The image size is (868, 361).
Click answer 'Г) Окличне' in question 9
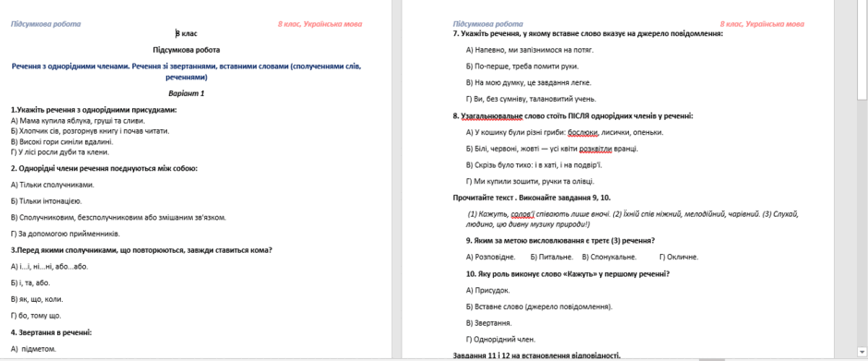click(x=679, y=257)
